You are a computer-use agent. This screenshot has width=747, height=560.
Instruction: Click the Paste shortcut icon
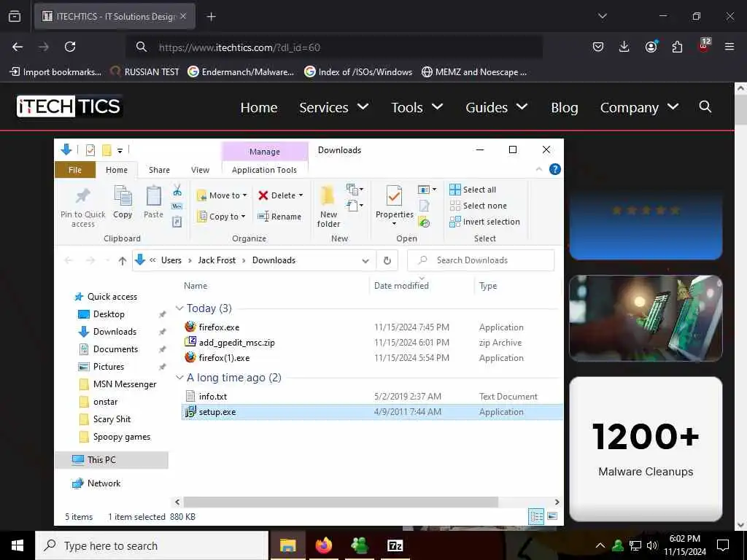pos(177,222)
